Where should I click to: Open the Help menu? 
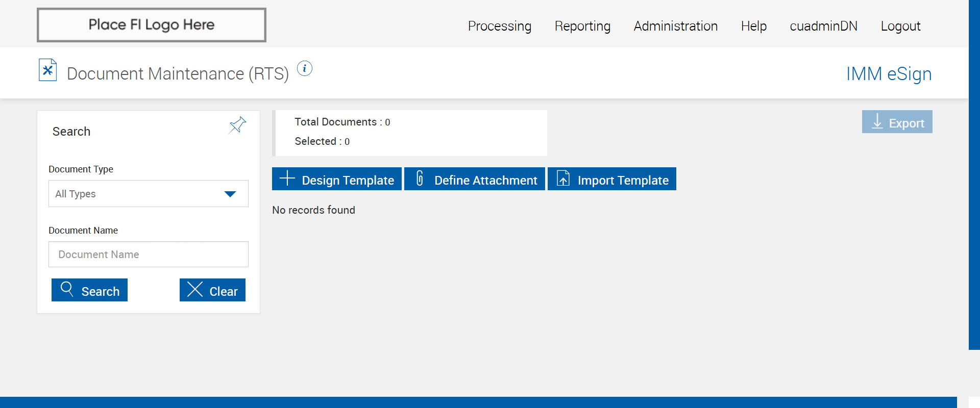tap(753, 26)
